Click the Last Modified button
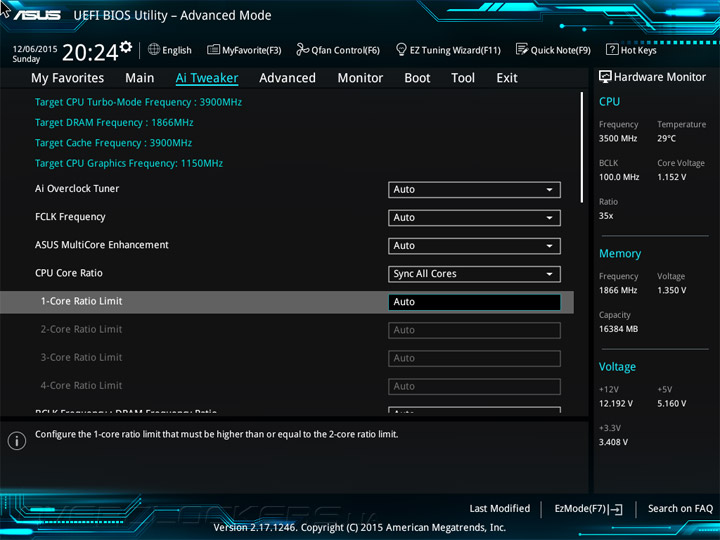The height and width of the screenshot is (540, 720). 500,508
